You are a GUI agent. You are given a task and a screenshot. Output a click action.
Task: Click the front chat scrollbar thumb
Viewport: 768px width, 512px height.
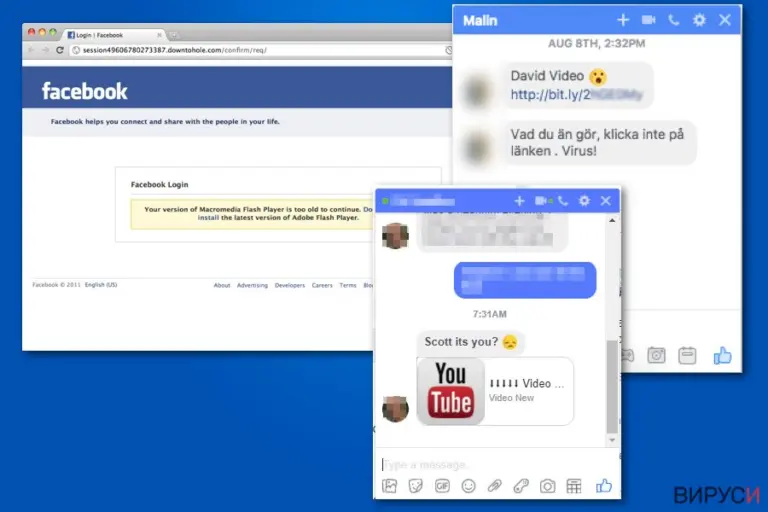click(x=612, y=386)
